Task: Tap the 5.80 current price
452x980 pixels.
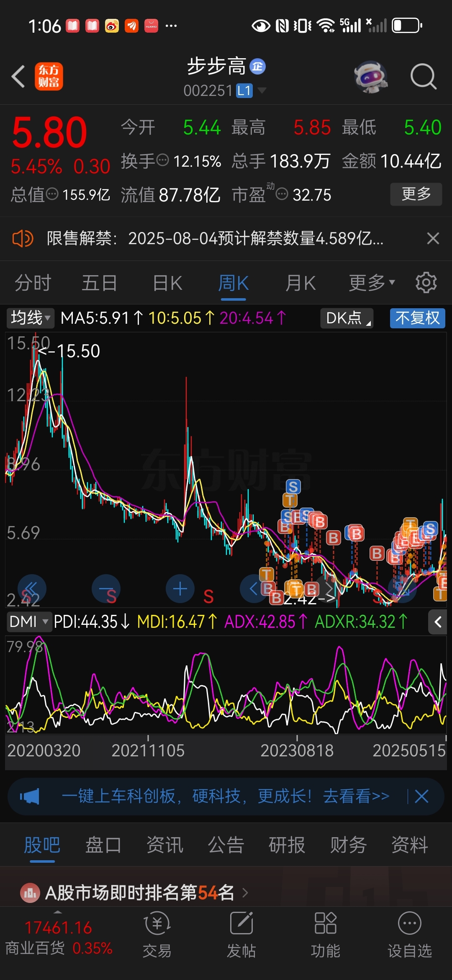Action: (x=49, y=133)
